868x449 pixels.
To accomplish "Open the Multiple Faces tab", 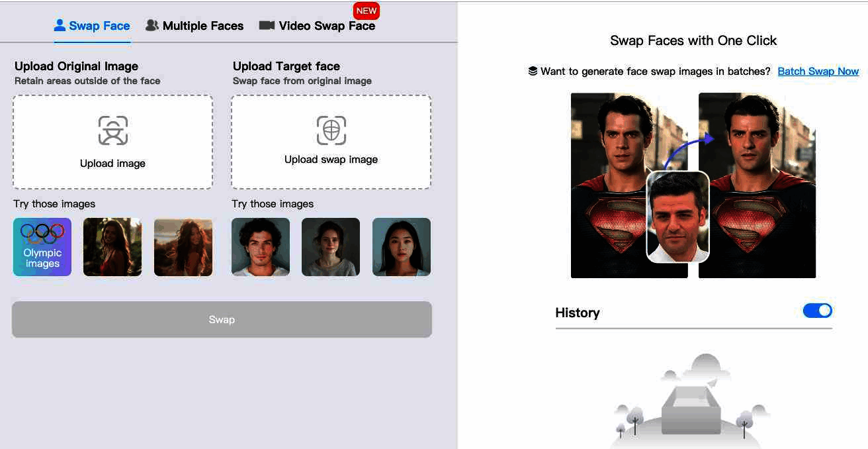I will pyautogui.click(x=195, y=26).
